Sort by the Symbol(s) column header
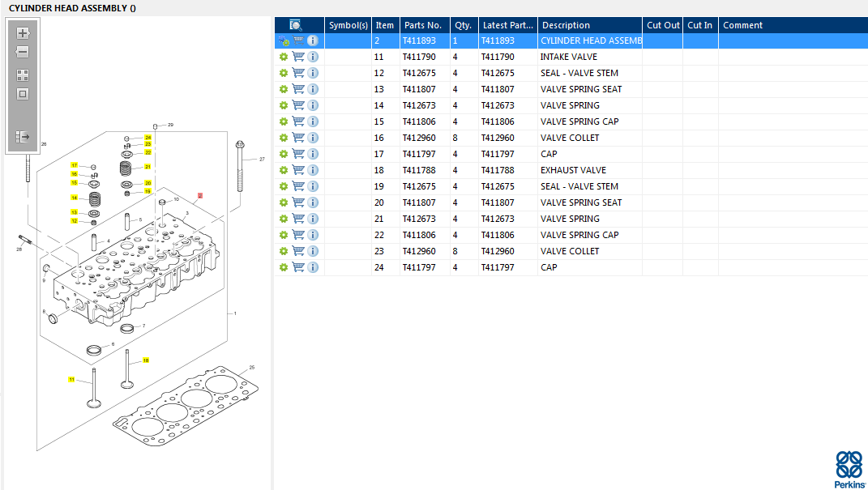The width and height of the screenshot is (868, 490). tap(348, 25)
